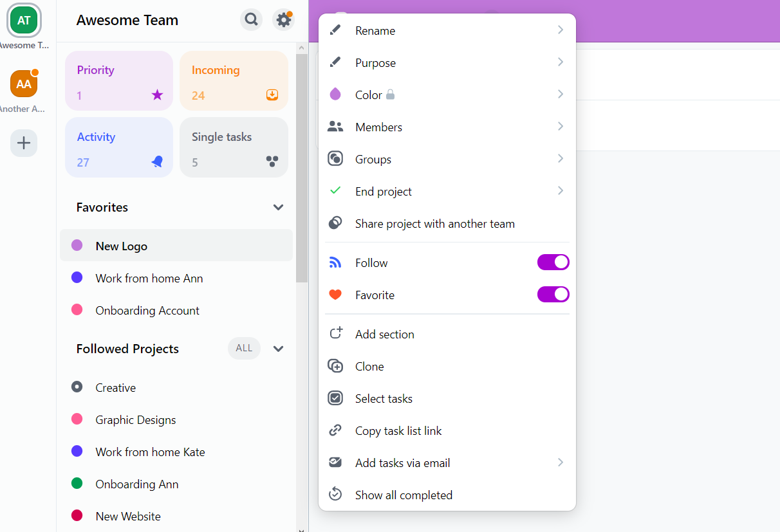Click the green checkmark beside End project
This screenshot has width=780, height=532.
click(335, 191)
